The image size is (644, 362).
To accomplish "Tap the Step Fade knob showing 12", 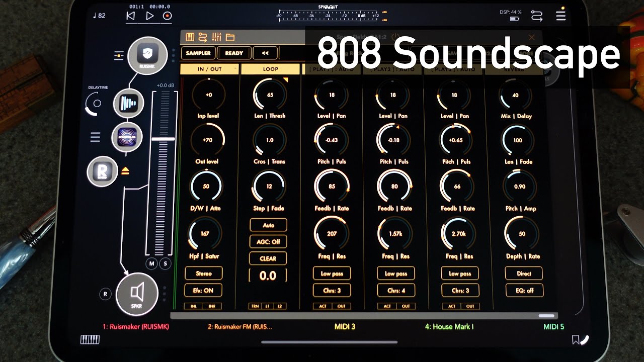I will tap(269, 186).
